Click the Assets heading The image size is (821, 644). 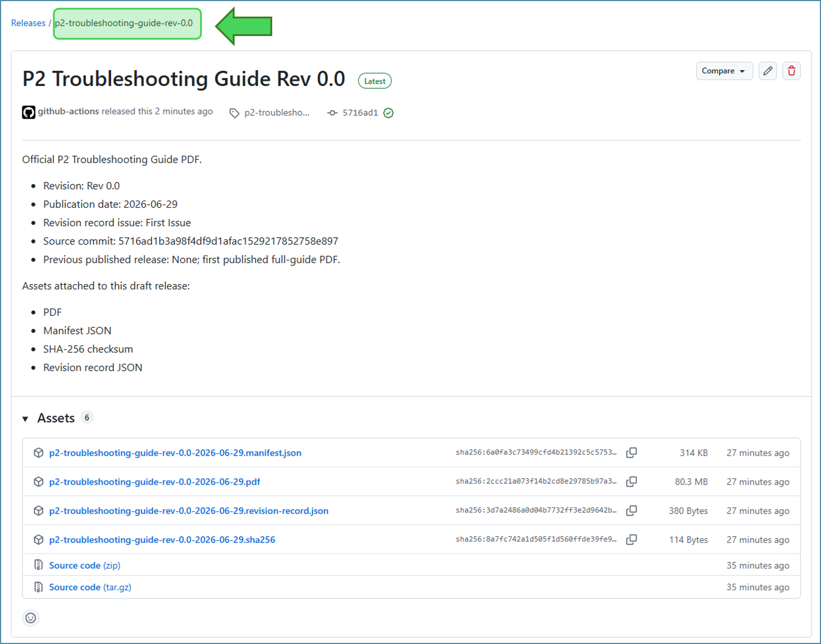click(x=56, y=418)
